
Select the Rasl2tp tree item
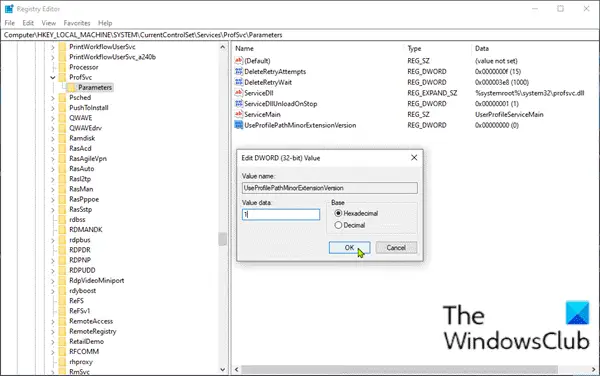pos(80,179)
